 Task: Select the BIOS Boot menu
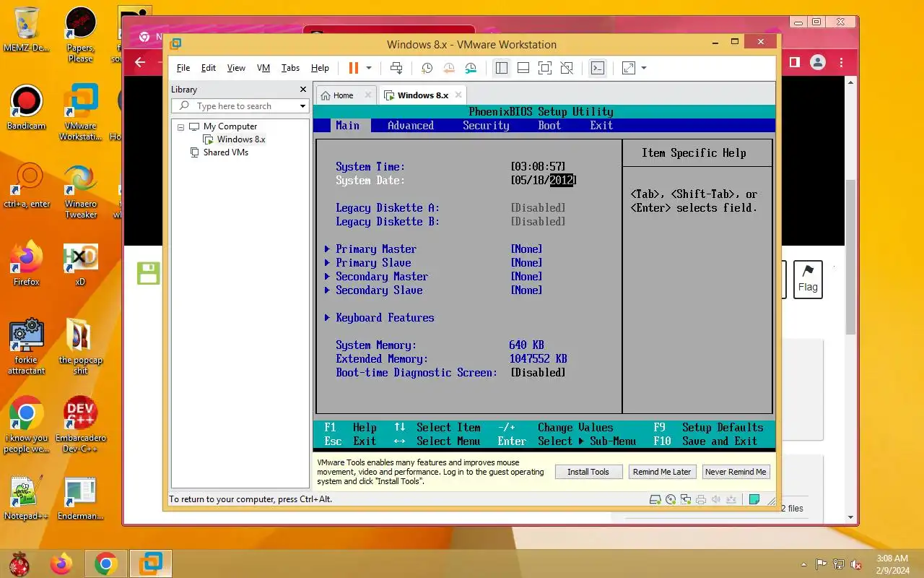(x=549, y=125)
